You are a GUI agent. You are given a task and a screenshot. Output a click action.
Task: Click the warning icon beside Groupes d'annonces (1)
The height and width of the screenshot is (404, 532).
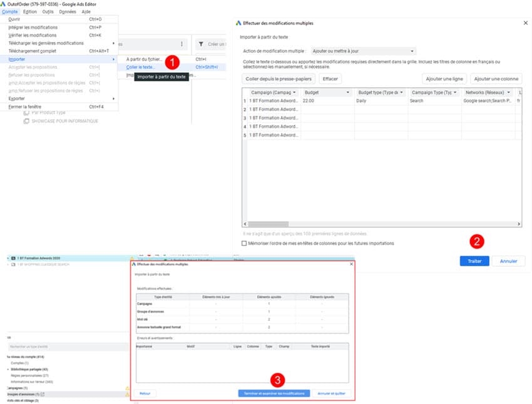(128, 394)
